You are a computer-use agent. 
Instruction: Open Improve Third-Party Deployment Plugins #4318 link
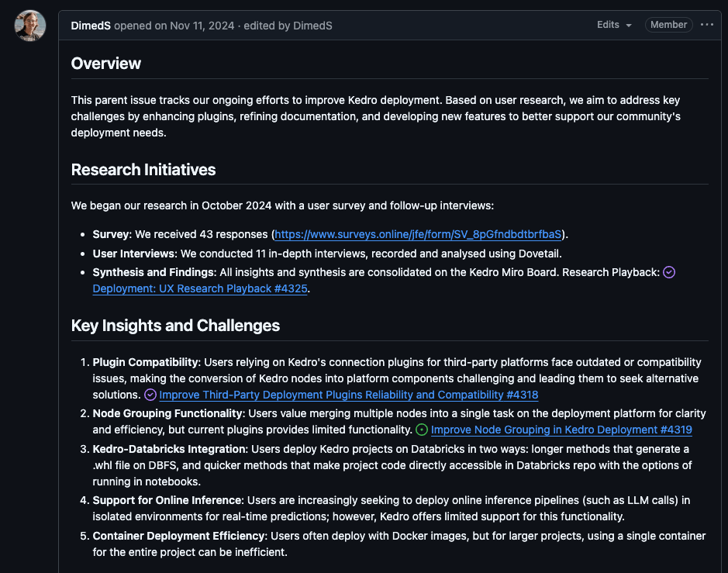pos(348,395)
